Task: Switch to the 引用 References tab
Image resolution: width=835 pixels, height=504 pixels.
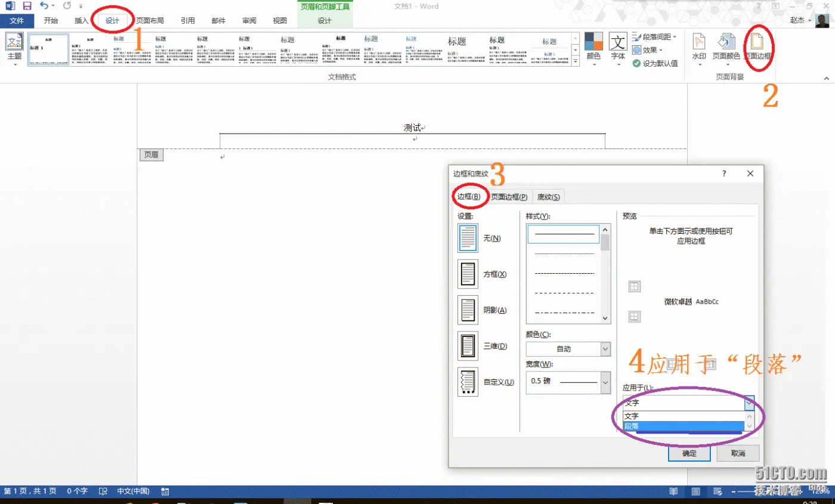Action: point(188,20)
